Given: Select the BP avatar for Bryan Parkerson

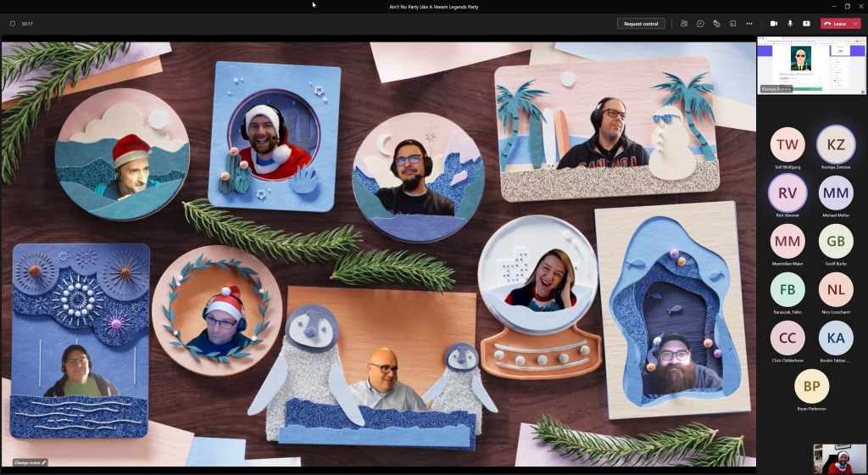Looking at the screenshot, I should (x=811, y=386).
